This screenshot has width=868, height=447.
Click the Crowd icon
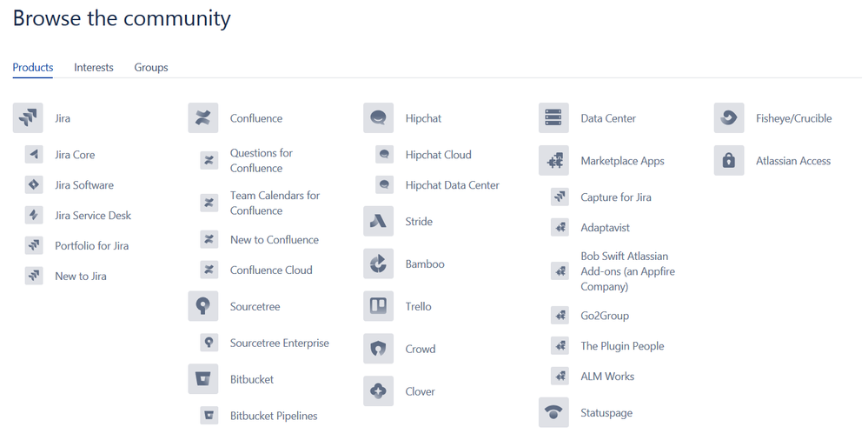[379, 349]
